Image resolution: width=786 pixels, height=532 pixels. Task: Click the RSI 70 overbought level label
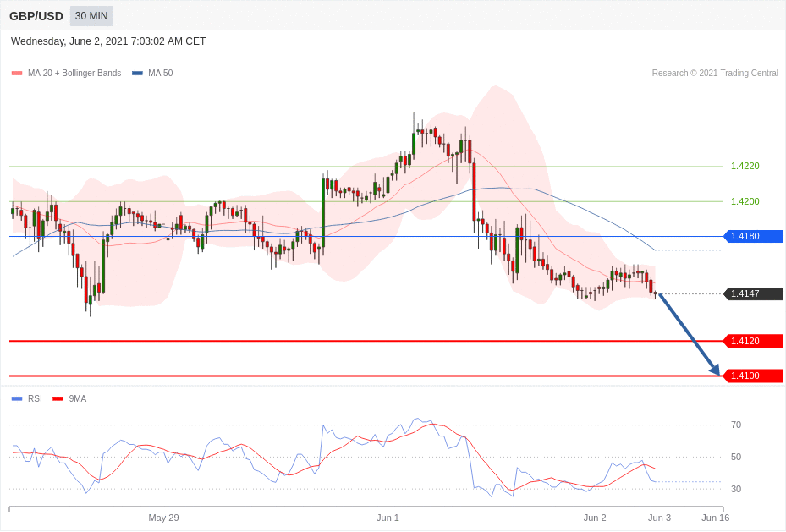pyautogui.click(x=735, y=425)
